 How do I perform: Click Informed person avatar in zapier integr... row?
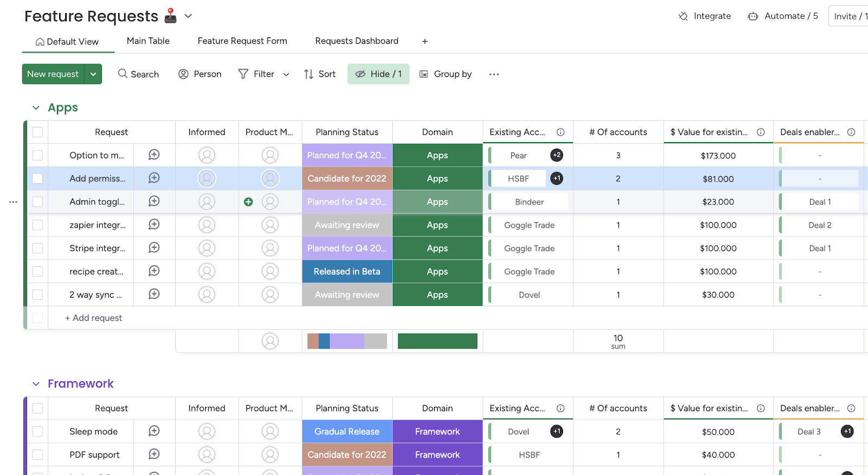pos(207,225)
